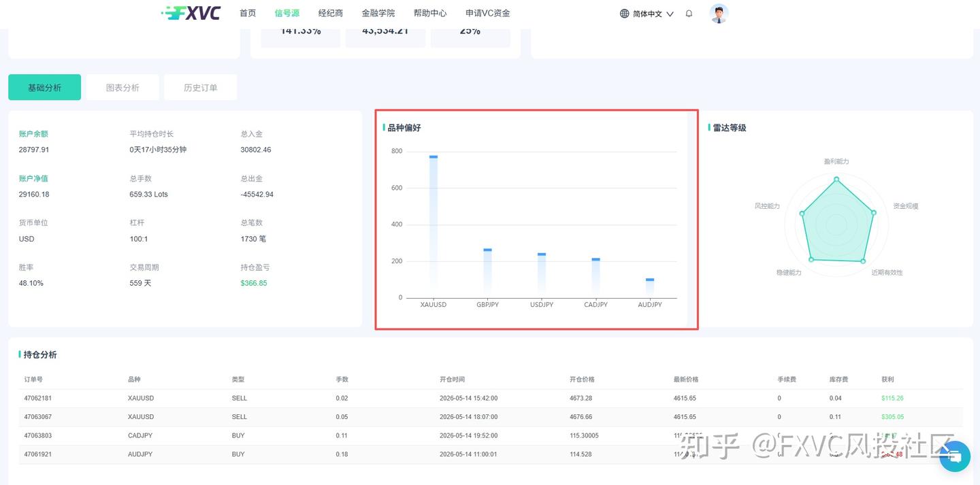This screenshot has height=485, width=980.
Task: Click the 风控能力 radar axis label
Action: tap(767, 205)
